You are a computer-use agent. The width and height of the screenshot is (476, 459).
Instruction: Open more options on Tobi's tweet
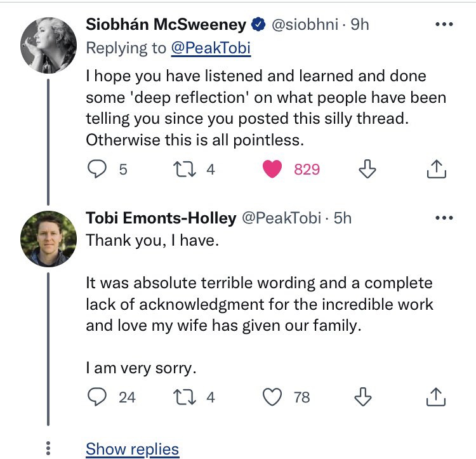(x=442, y=218)
